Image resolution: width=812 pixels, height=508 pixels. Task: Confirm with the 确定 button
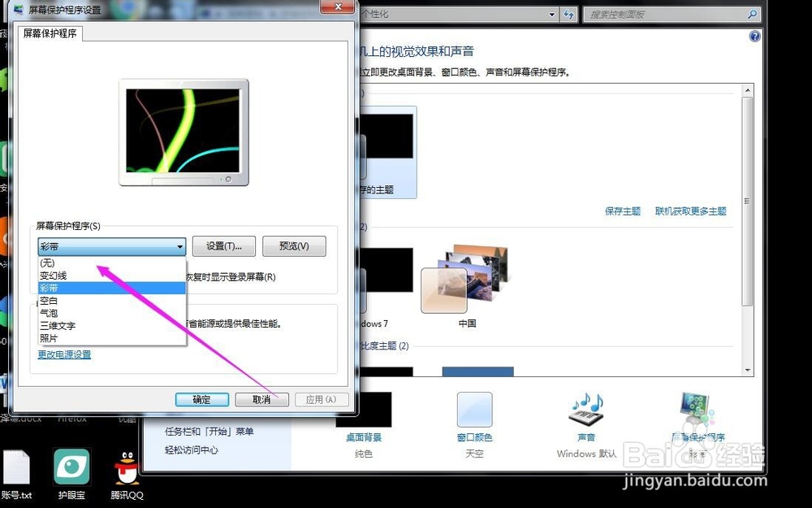pyautogui.click(x=202, y=399)
